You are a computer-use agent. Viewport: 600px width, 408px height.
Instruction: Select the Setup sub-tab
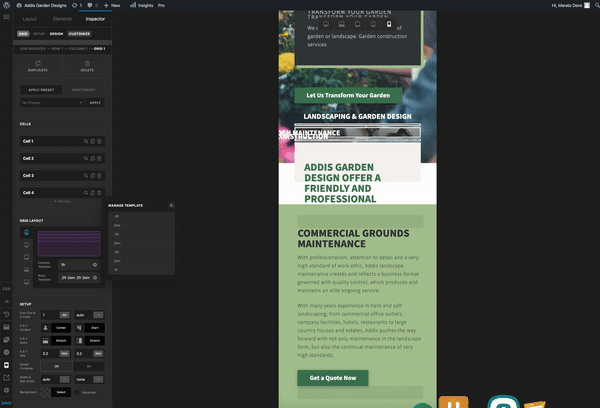[x=39, y=34]
